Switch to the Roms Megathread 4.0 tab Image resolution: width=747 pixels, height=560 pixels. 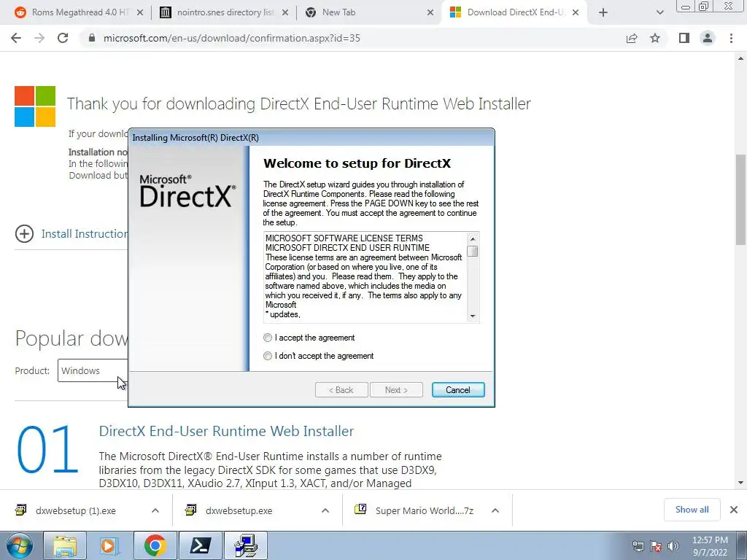(x=80, y=12)
